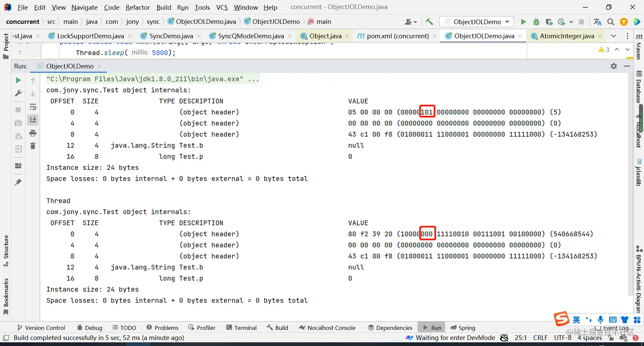
Task: Show hidden editor tabs chevron
Action: (613, 36)
